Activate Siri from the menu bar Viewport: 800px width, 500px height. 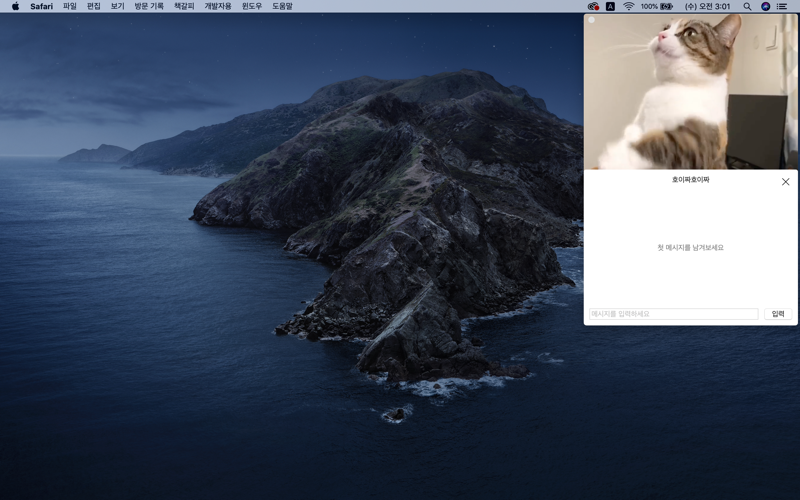point(765,6)
